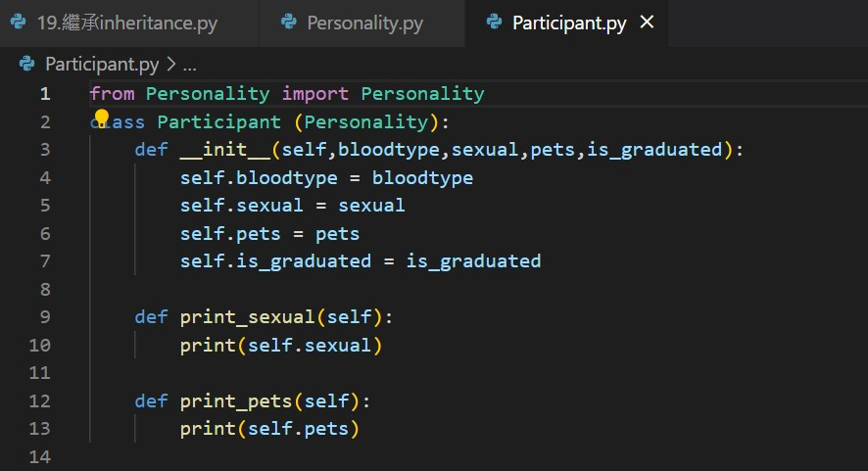
Task: Click Python icon on Personality.py tab
Action: pyautogui.click(x=288, y=23)
